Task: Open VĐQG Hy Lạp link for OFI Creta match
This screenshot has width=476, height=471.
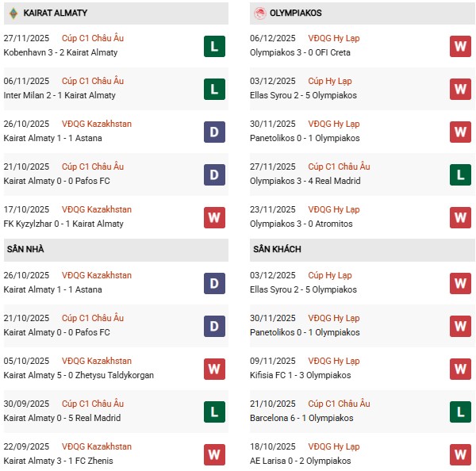Action: pyautogui.click(x=334, y=38)
